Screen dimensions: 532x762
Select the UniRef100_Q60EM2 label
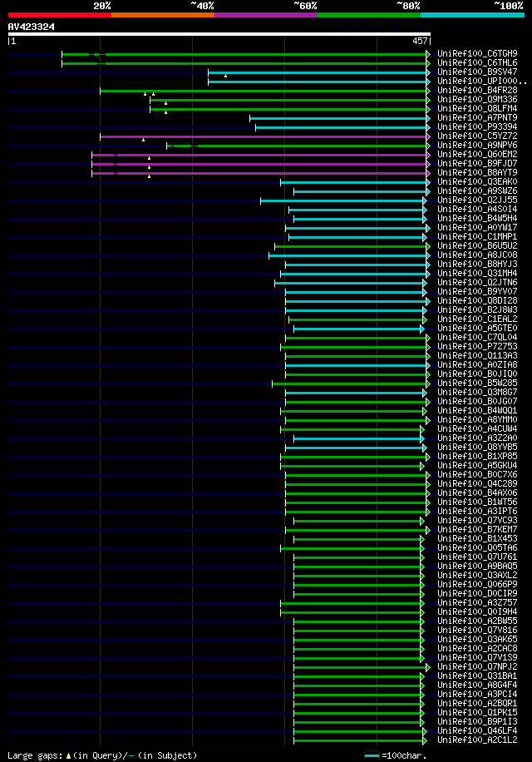[477, 155]
